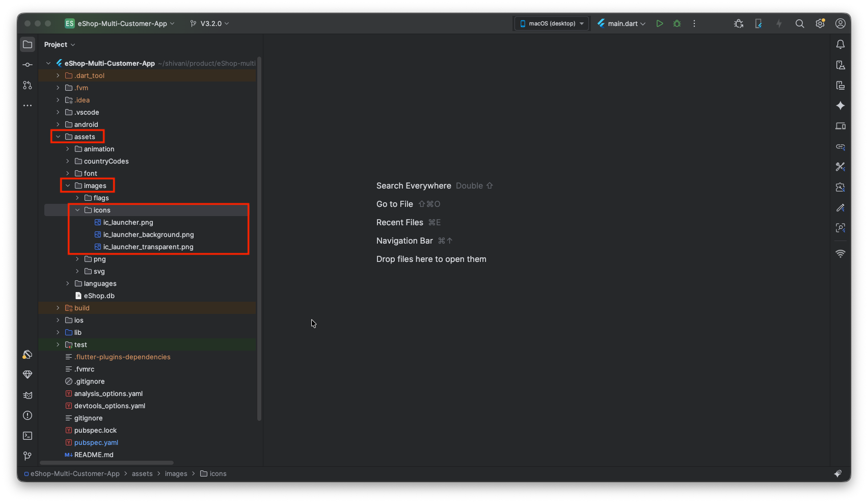Toggle the Project tool window folder icon
This screenshot has width=868, height=503.
click(x=28, y=44)
